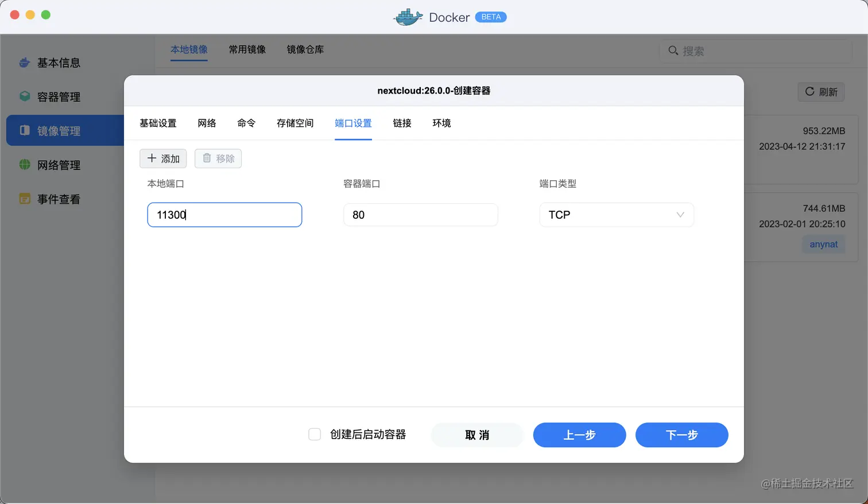Viewport: 868px width, 504px height.
Task: Switch to 命令 tab
Action: click(x=246, y=123)
